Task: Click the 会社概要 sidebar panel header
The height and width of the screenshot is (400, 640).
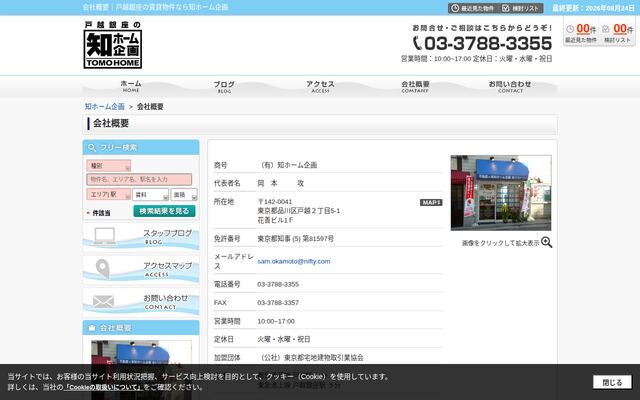Action: [141, 328]
